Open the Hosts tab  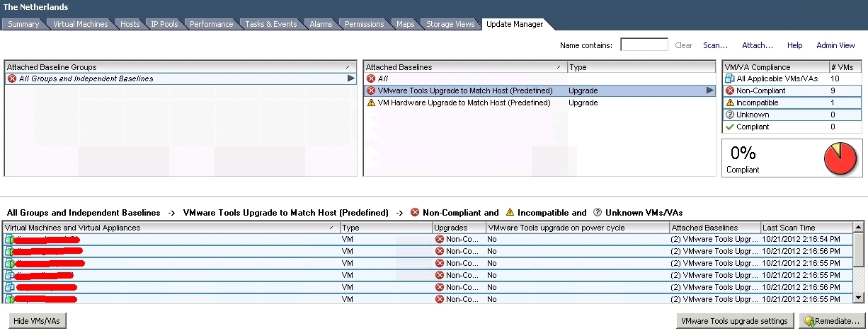tap(130, 24)
